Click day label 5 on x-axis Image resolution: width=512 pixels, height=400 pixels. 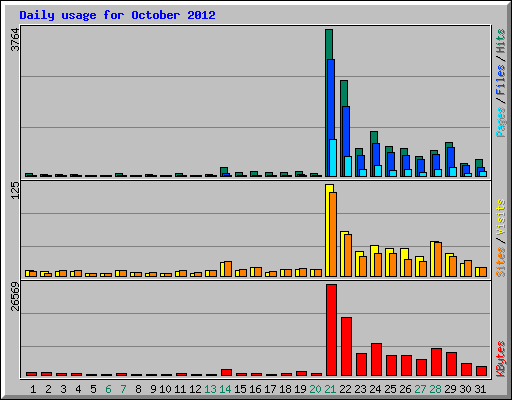[x=93, y=389]
